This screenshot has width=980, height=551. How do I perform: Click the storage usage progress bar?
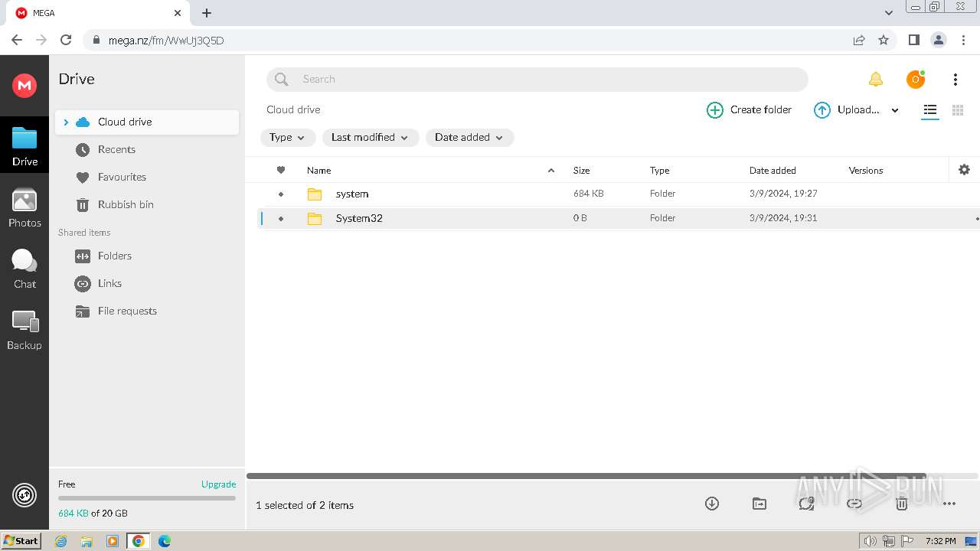click(147, 498)
